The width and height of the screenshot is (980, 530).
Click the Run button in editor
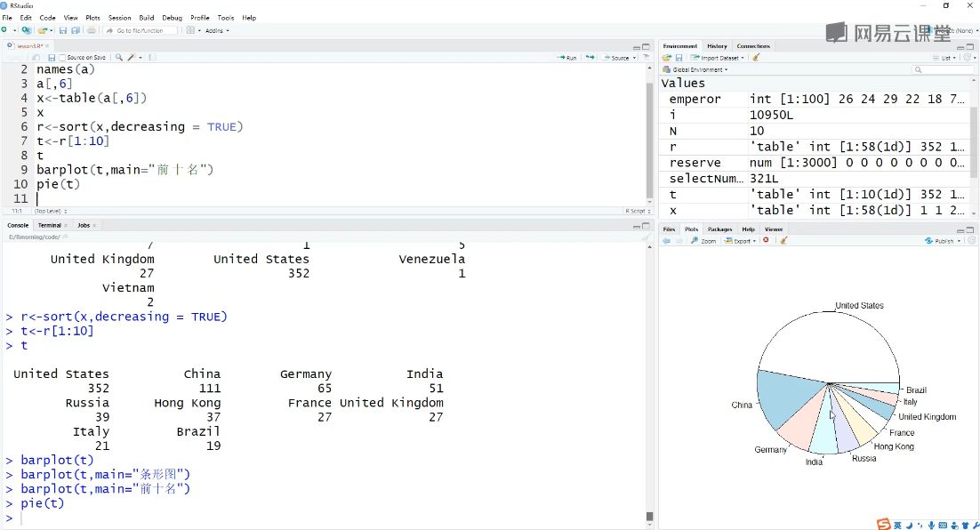567,58
